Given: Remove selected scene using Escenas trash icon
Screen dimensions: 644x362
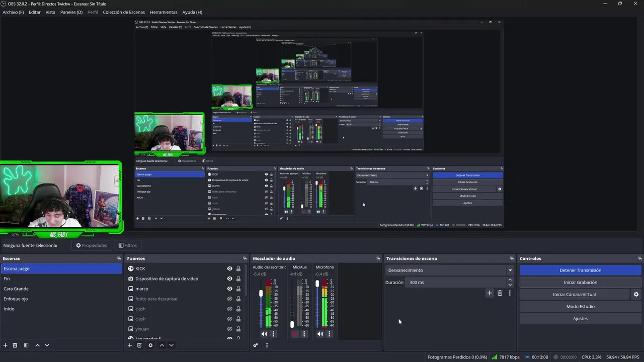Looking at the screenshot, I should pyautogui.click(x=15, y=345).
